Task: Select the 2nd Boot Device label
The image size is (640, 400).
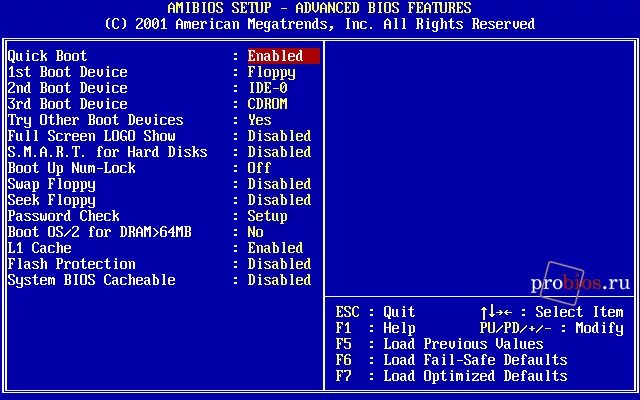Action: (68, 88)
